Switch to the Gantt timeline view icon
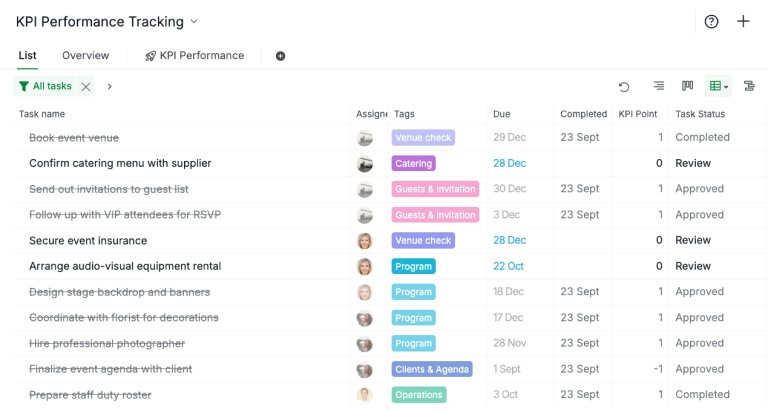Image resolution: width=768 pixels, height=410 pixels. click(x=749, y=87)
